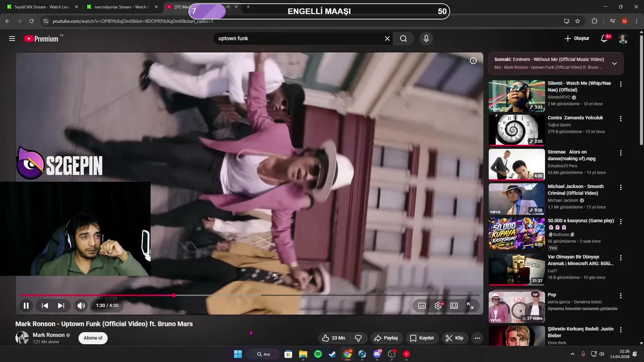644x362 pixels.
Task: Open Michael Jackson Smooth Criminal thumbnail
Action: click(517, 199)
